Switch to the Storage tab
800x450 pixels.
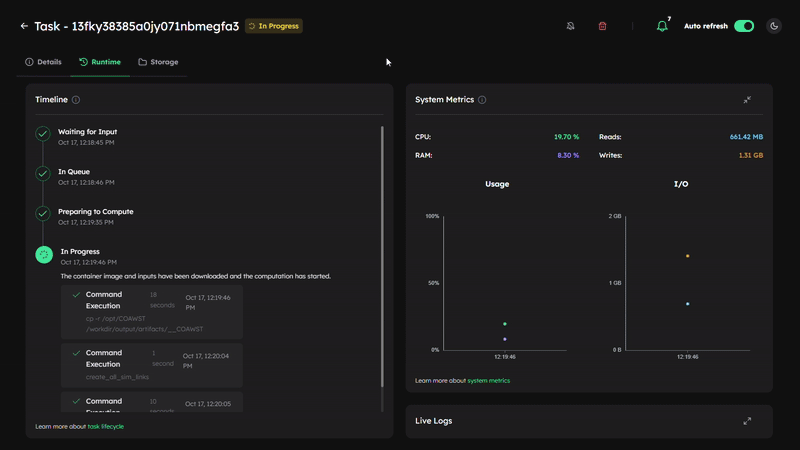click(157, 62)
